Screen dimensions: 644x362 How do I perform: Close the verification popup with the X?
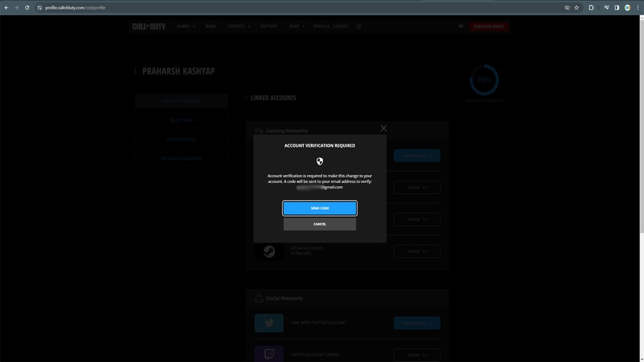(383, 128)
